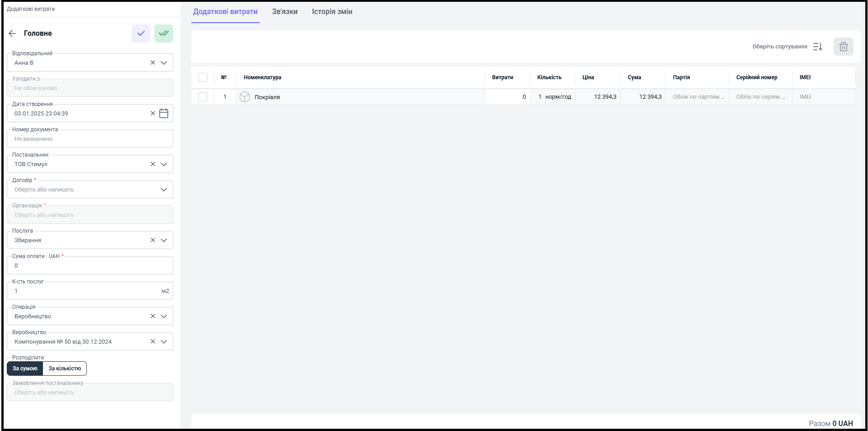Click the delete trash button
This screenshot has width=868, height=431.
(x=844, y=47)
